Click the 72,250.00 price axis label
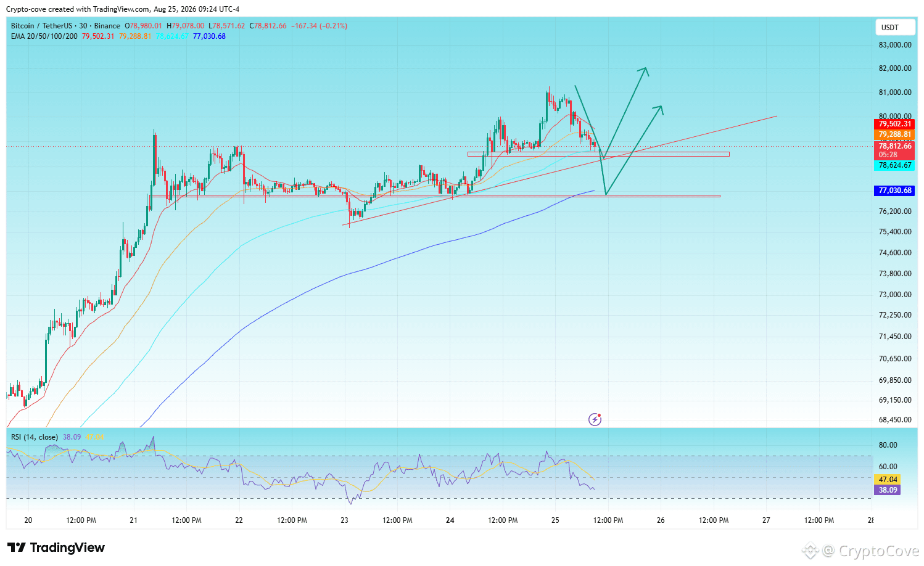924x566 pixels. (895, 315)
